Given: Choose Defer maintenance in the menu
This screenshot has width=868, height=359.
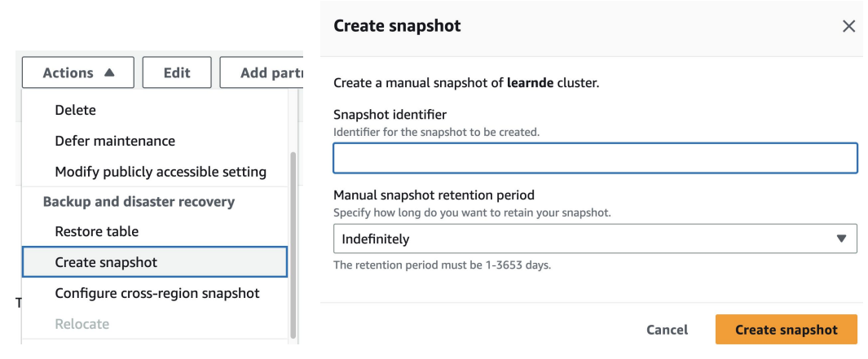Looking at the screenshot, I should click(115, 141).
